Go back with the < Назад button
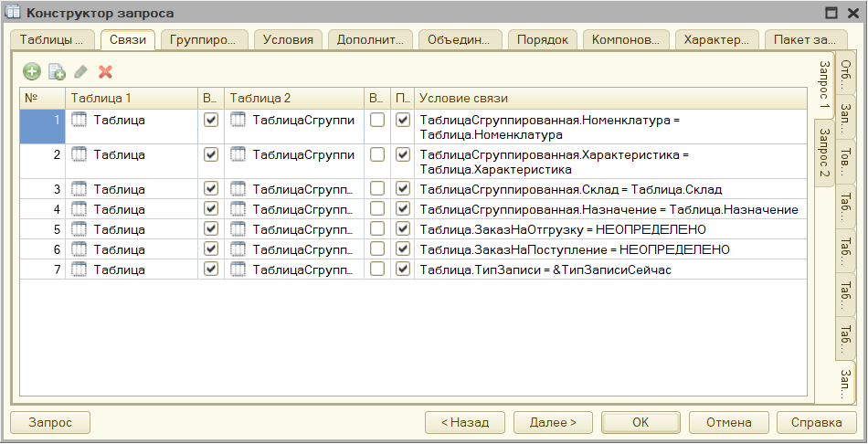The width and height of the screenshot is (868, 444). pos(465,422)
